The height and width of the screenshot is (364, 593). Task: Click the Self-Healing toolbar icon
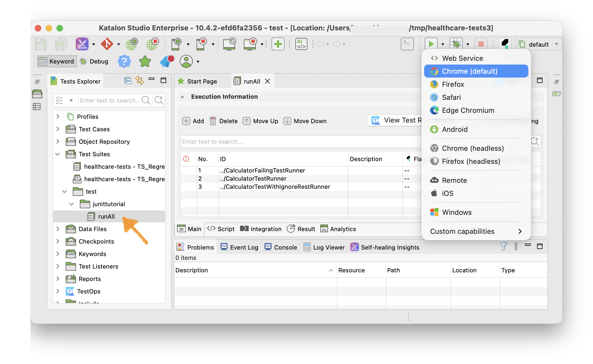pos(82,44)
